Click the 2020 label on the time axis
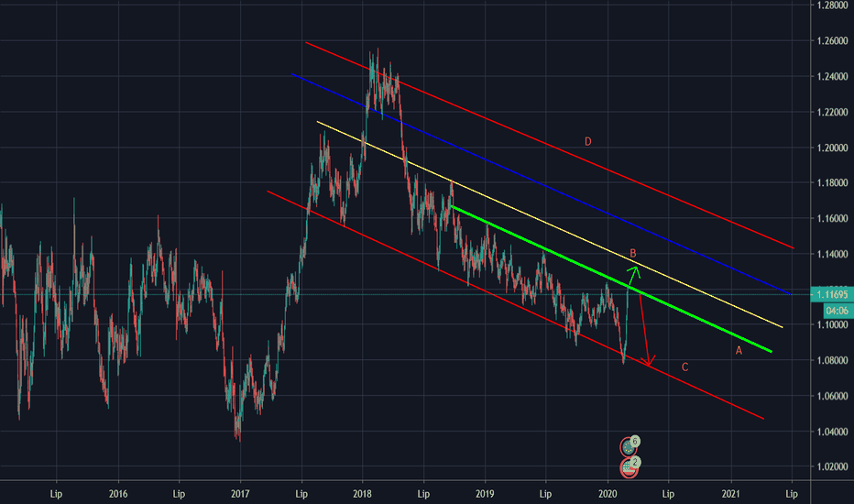The height and width of the screenshot is (504, 854). (x=608, y=494)
